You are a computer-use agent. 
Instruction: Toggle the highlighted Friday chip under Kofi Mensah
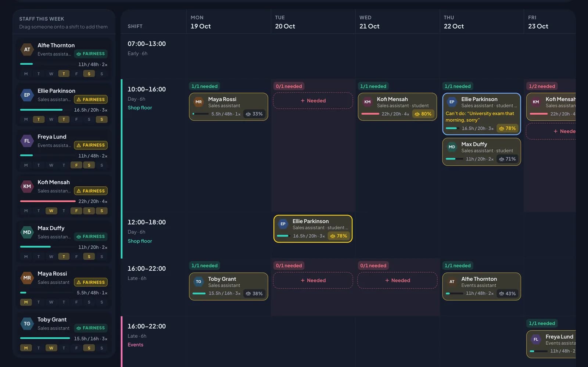click(76, 211)
